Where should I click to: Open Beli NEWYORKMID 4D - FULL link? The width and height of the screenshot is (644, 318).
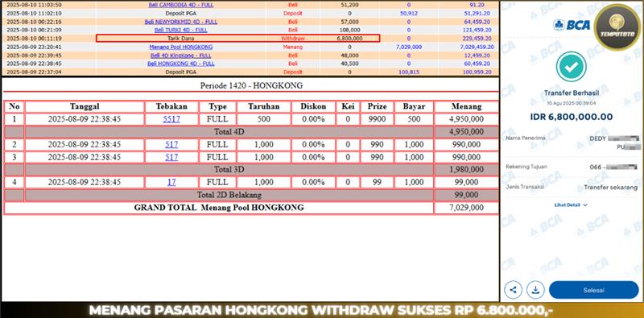[180, 22]
